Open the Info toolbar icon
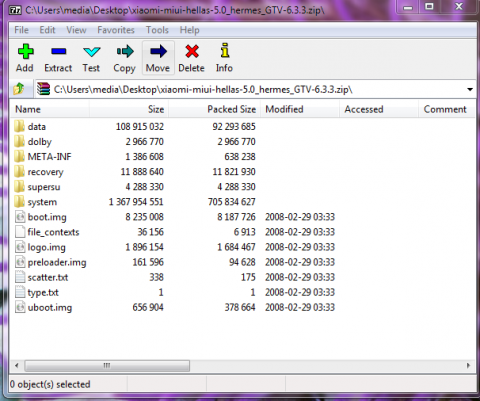 (x=225, y=50)
